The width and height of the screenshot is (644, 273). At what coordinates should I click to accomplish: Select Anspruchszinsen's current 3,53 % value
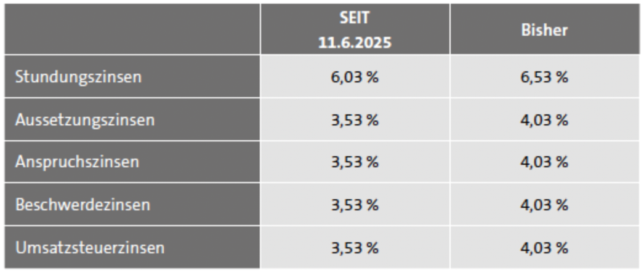(355, 162)
